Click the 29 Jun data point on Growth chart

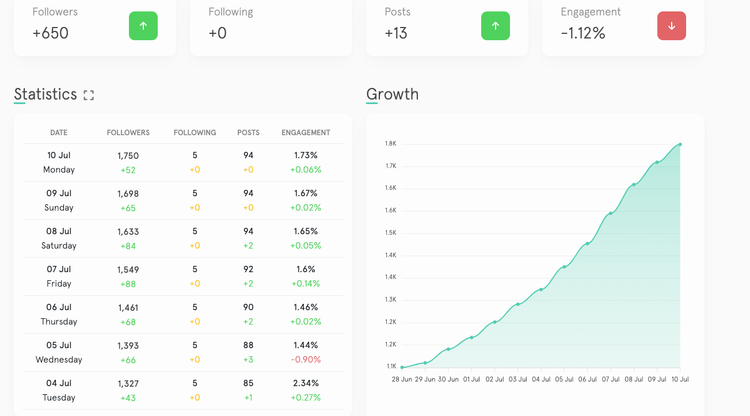click(425, 362)
